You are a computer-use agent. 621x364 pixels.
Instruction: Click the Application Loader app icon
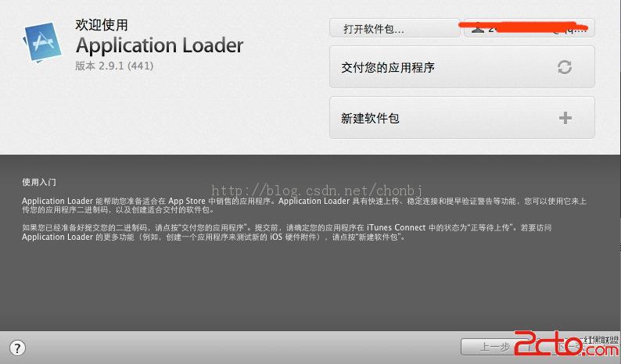click(x=42, y=43)
